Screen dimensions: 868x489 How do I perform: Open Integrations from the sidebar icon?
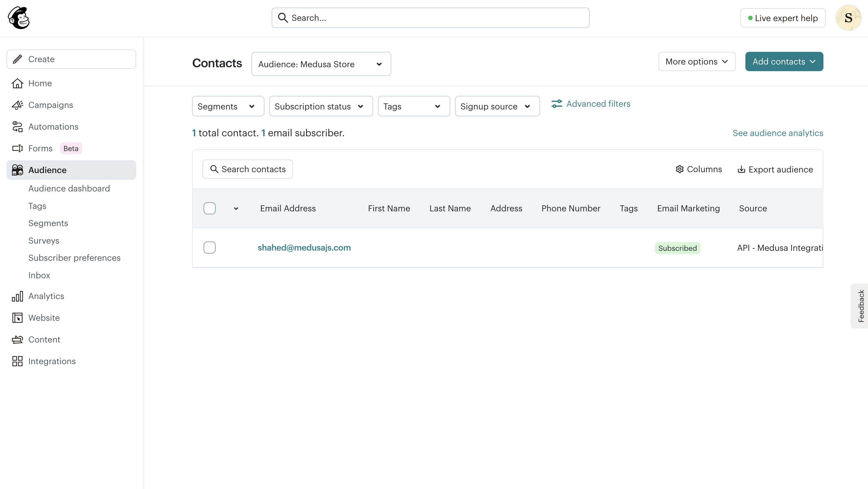18,361
